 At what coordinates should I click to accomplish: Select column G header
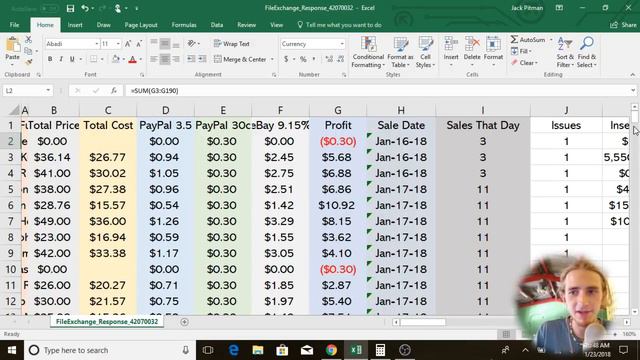(338, 110)
